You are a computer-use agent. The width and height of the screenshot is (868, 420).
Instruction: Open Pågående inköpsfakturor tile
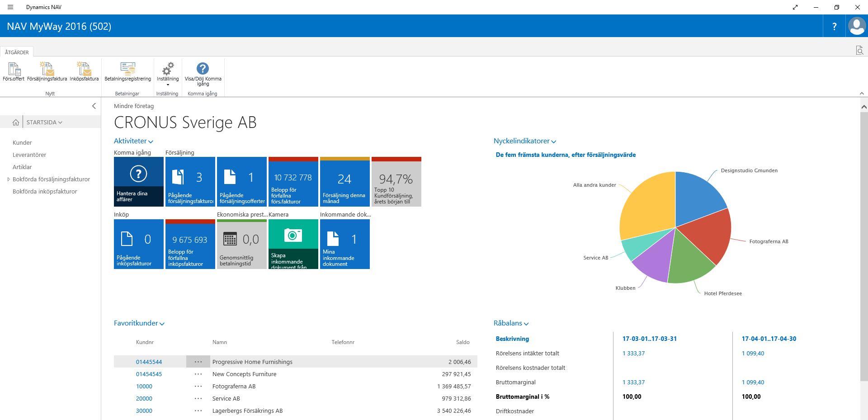(x=139, y=244)
